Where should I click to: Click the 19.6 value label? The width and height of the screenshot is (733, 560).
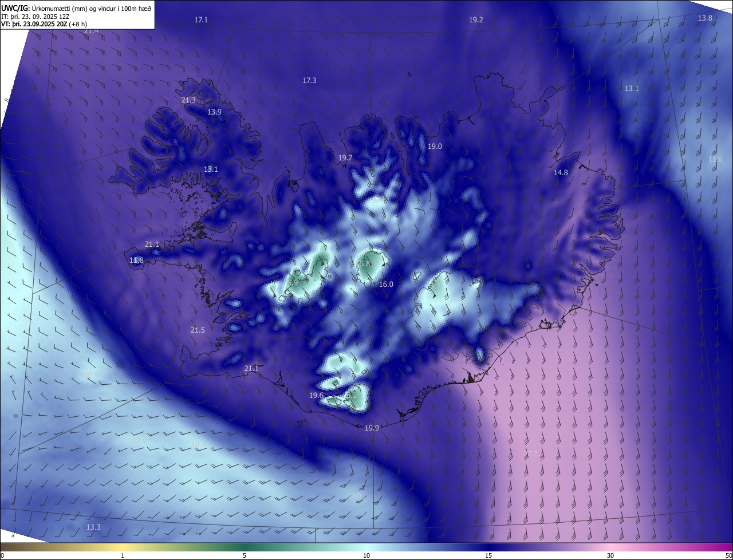tap(316, 395)
